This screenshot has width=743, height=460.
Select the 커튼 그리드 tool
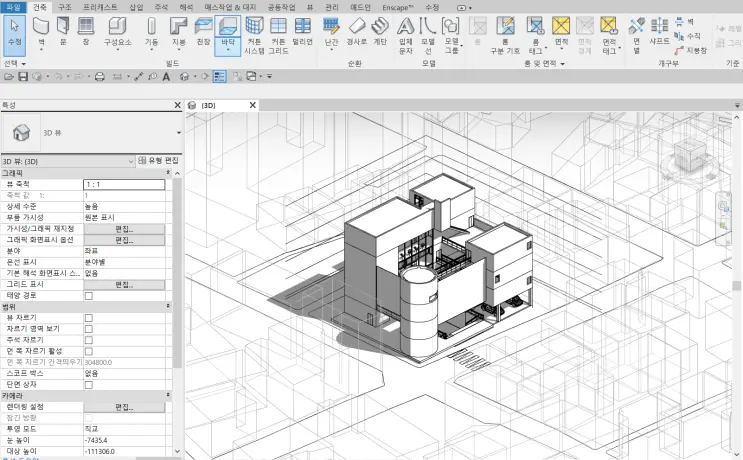pyautogui.click(x=278, y=36)
